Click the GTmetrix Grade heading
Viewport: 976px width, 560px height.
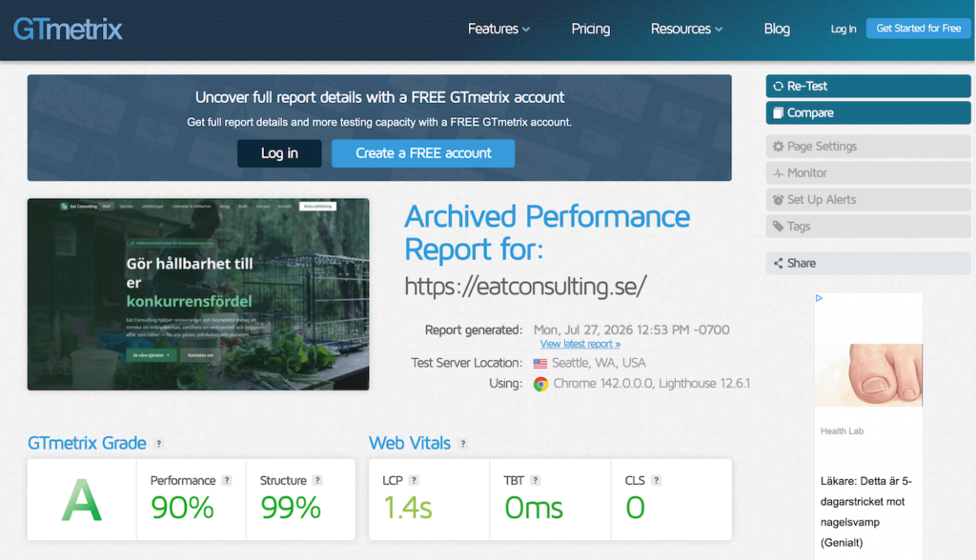coord(87,443)
